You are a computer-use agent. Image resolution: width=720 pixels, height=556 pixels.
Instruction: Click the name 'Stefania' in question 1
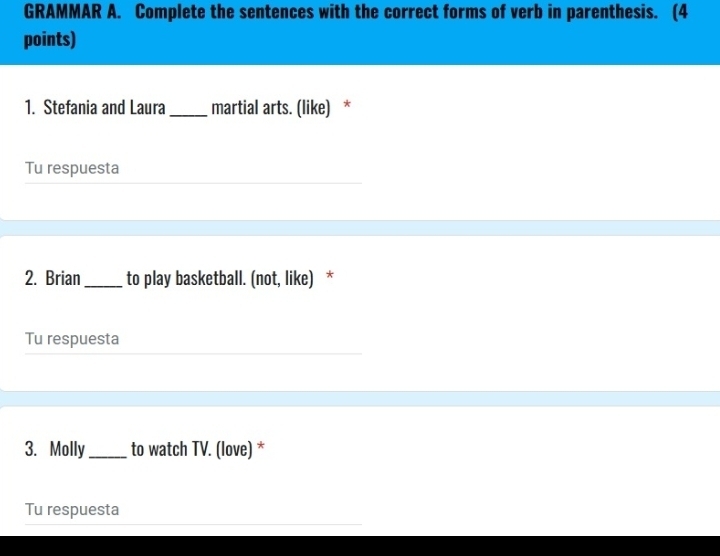[x=71, y=107]
